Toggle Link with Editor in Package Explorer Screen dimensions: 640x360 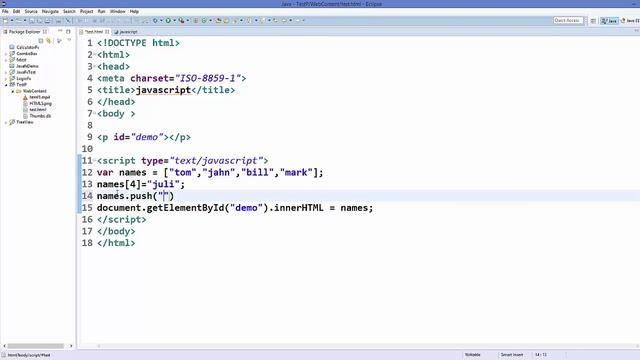49,40
